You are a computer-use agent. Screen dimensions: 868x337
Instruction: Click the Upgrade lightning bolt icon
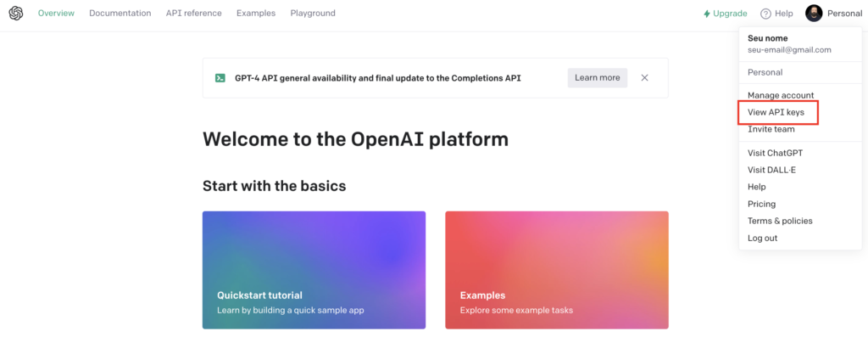click(x=706, y=14)
